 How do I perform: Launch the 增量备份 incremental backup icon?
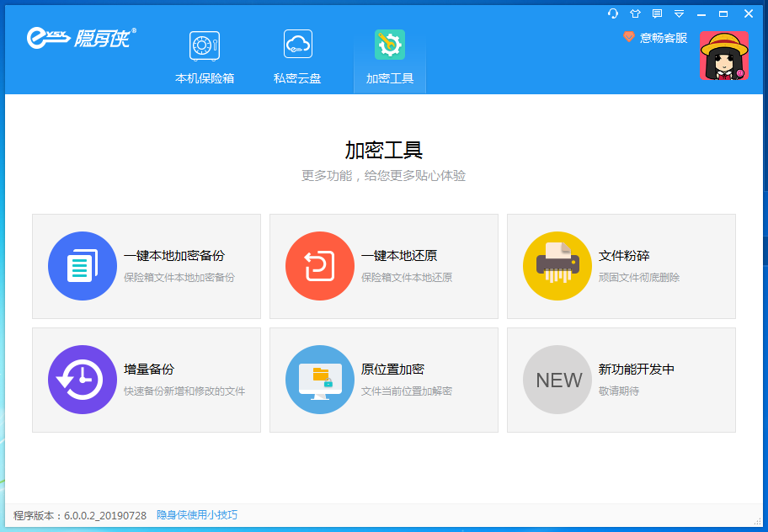pyautogui.click(x=83, y=380)
